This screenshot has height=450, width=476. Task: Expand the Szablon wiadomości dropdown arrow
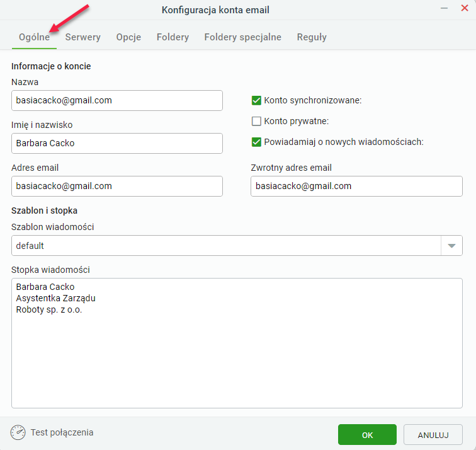pyautogui.click(x=451, y=246)
